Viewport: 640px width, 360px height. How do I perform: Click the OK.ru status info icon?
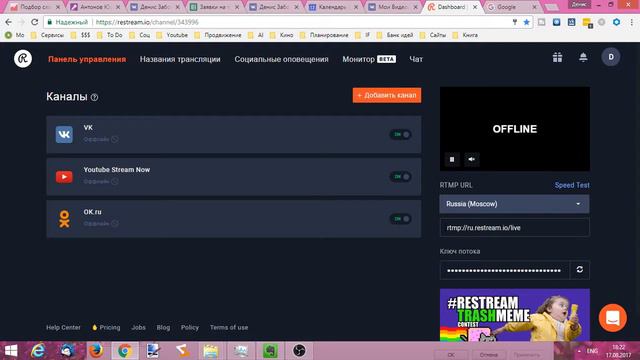tap(115, 223)
